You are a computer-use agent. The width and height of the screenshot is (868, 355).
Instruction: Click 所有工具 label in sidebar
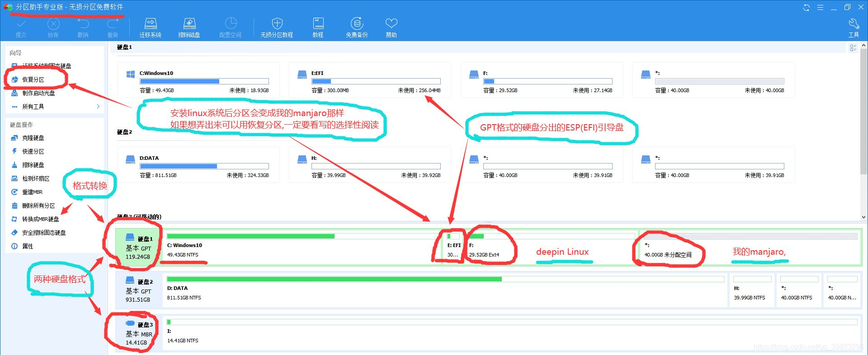point(33,107)
